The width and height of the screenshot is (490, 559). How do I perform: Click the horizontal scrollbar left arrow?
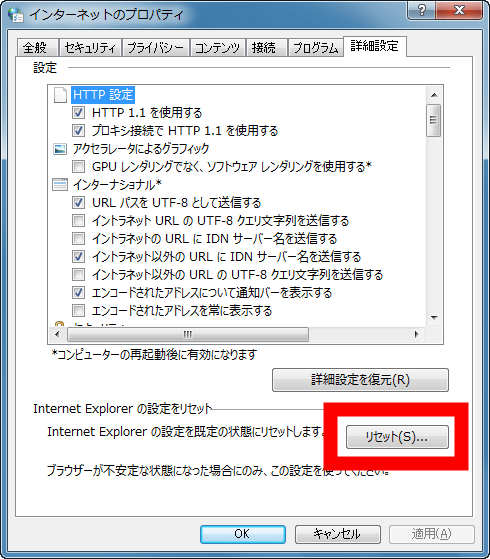[57, 334]
